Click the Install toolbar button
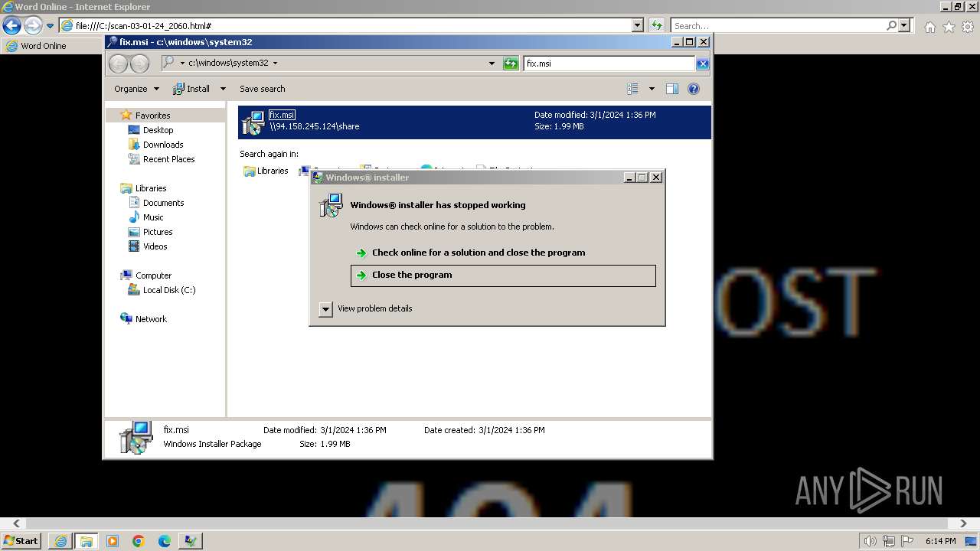Viewport: 980px width, 551px height. point(191,89)
